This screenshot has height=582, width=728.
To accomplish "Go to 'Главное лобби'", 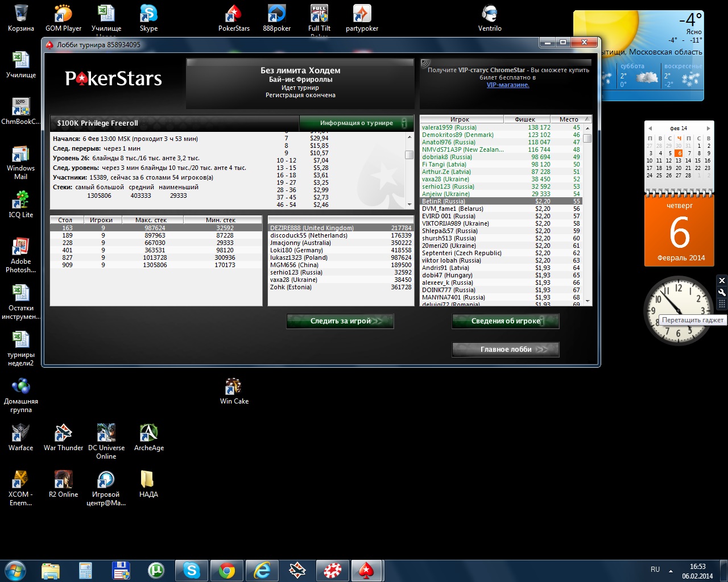I will tap(506, 350).
